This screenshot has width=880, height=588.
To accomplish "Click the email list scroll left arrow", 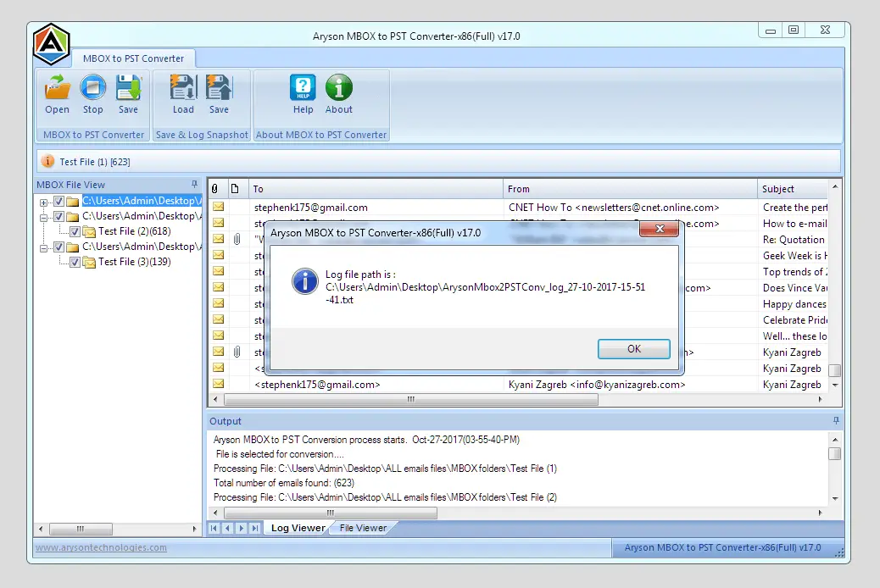I will (x=215, y=399).
